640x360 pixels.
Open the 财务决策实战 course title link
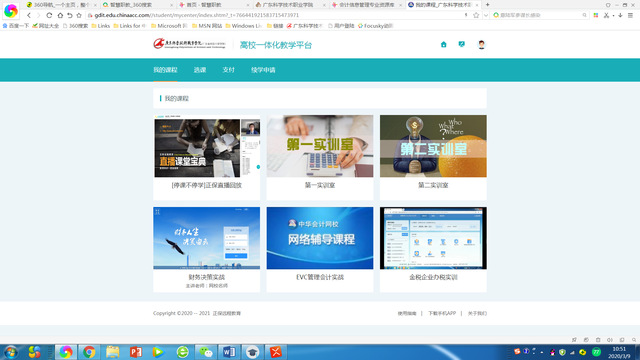coord(207,277)
